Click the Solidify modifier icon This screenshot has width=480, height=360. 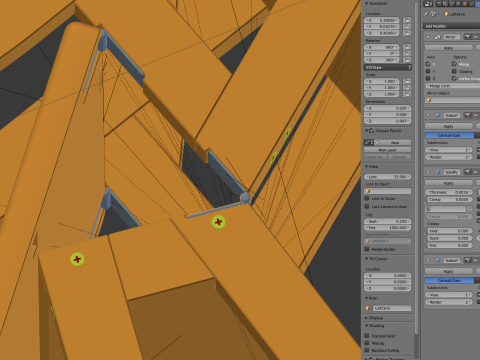(438, 172)
